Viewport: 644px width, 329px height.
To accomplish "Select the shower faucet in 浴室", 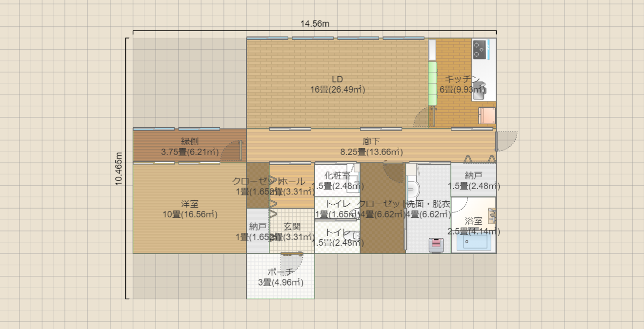I will [492, 216].
